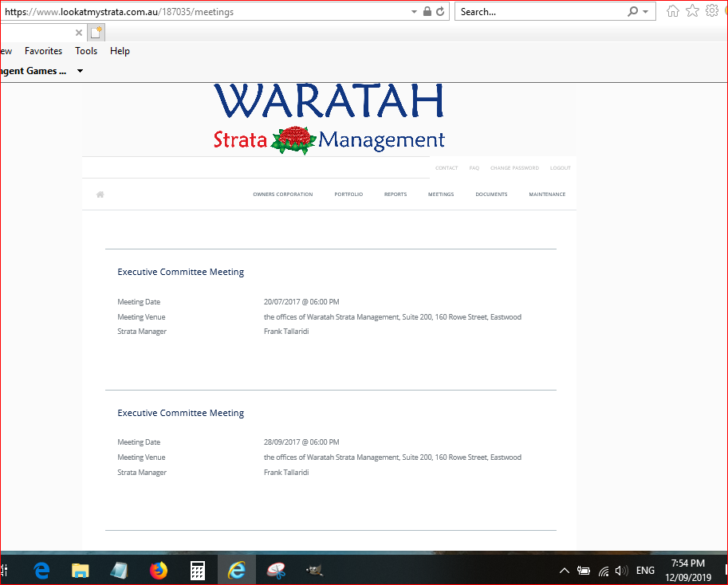The height and width of the screenshot is (585, 728).
Task: Close the current browser tab
Action: [79, 33]
